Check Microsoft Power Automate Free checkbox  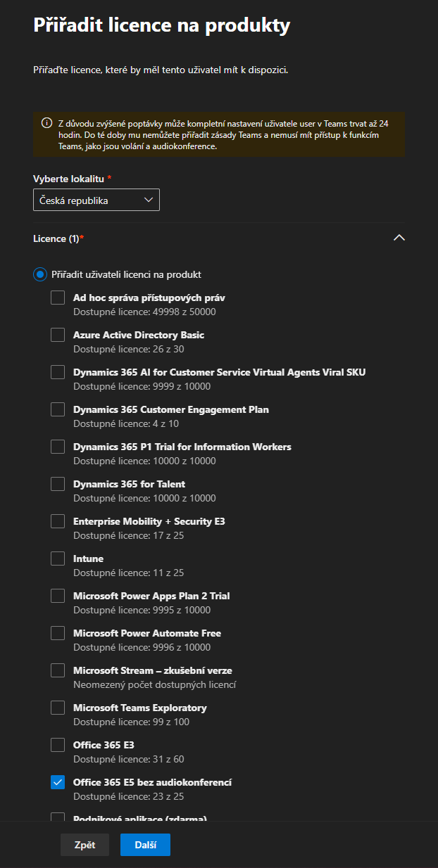pyautogui.click(x=58, y=633)
